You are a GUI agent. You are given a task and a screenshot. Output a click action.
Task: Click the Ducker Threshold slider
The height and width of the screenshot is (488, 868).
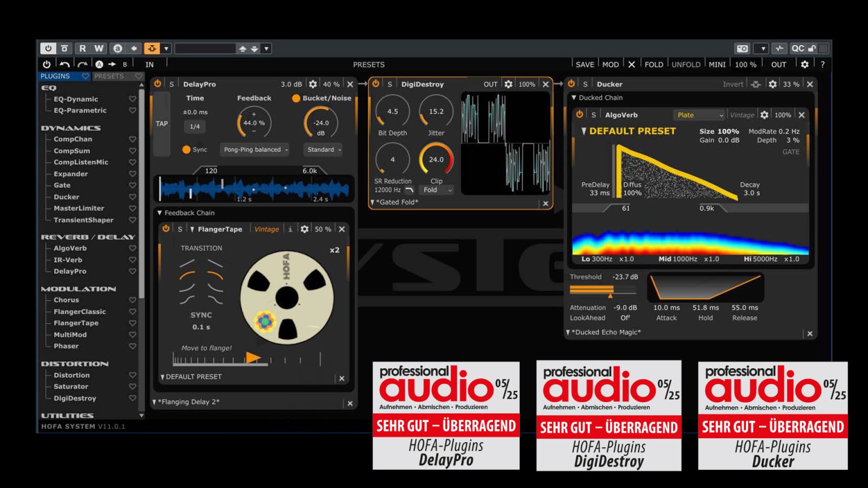tap(602, 290)
